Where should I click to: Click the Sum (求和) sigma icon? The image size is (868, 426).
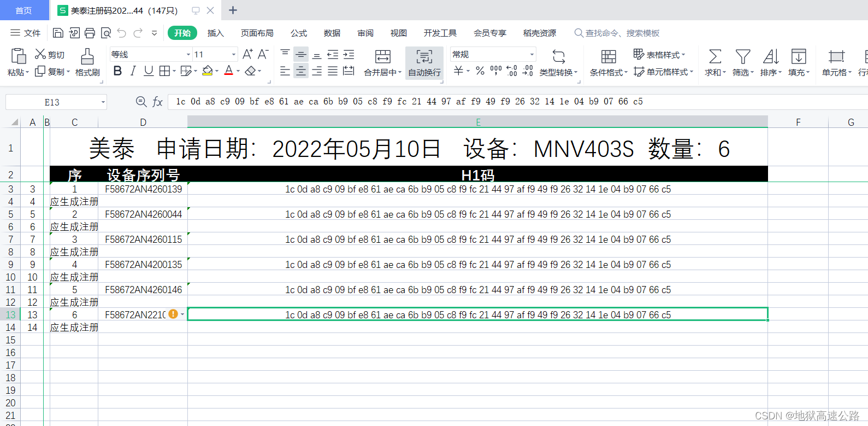[x=715, y=56]
